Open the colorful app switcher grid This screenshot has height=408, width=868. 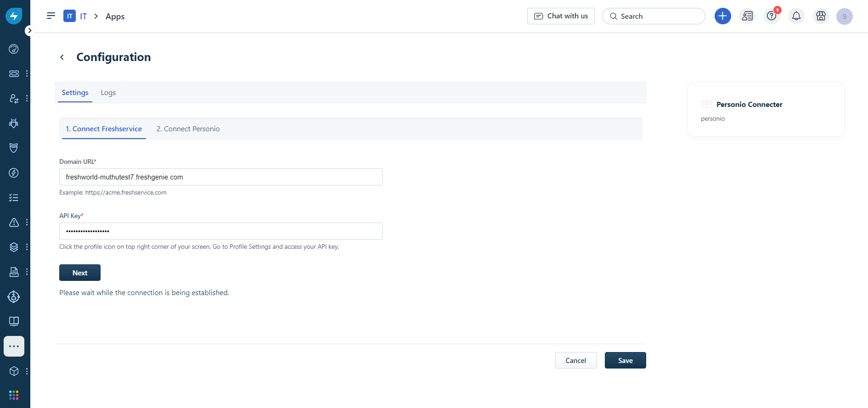click(x=14, y=395)
